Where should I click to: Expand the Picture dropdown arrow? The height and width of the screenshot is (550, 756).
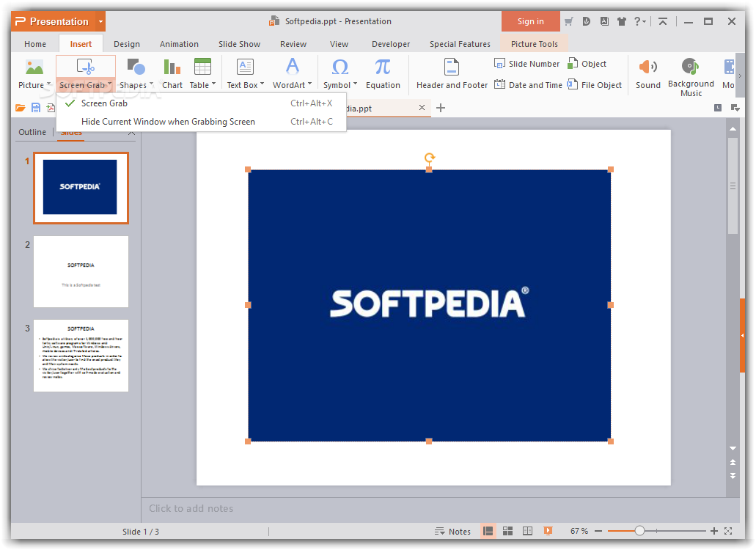click(48, 84)
